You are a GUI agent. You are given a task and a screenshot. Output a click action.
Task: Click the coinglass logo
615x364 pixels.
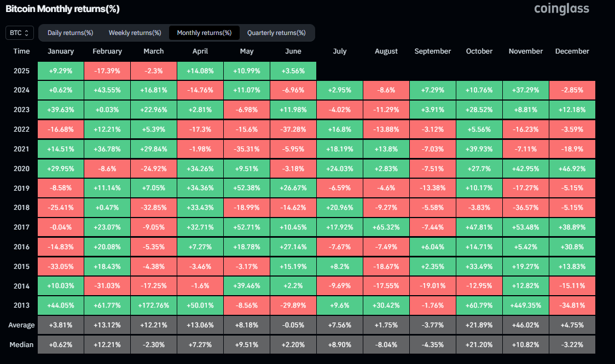[x=561, y=9]
